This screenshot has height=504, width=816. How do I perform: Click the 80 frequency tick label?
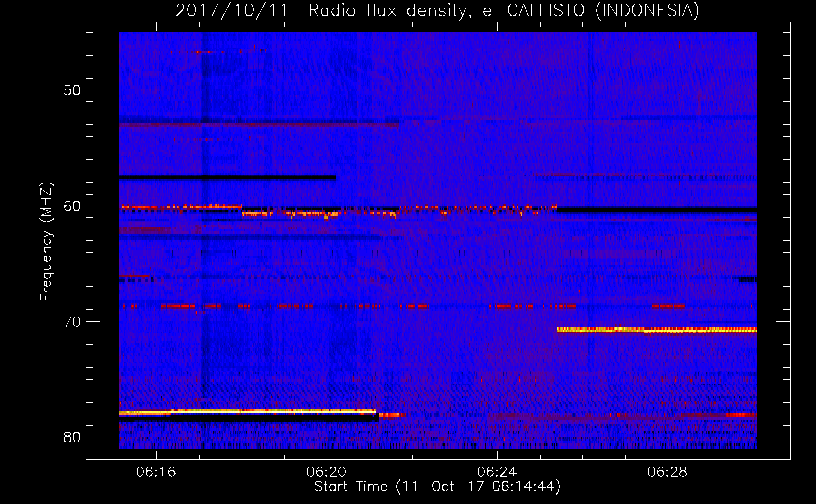click(x=73, y=437)
